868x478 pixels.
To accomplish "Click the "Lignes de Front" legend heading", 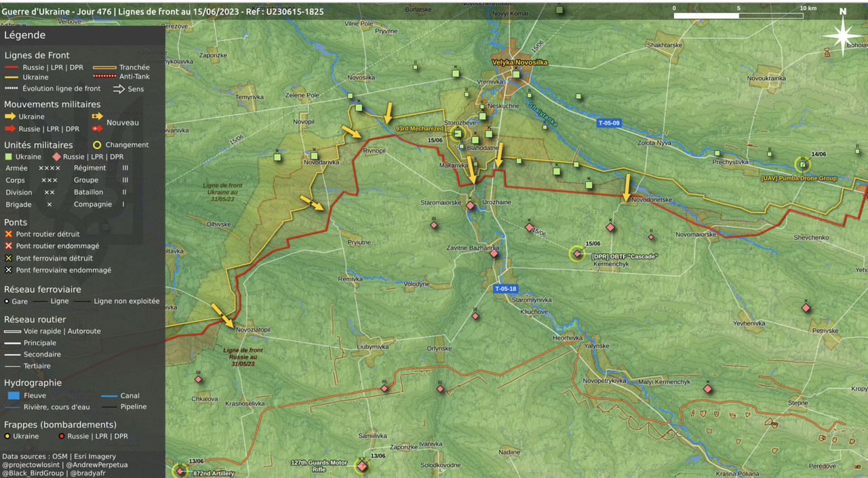I will [37, 56].
